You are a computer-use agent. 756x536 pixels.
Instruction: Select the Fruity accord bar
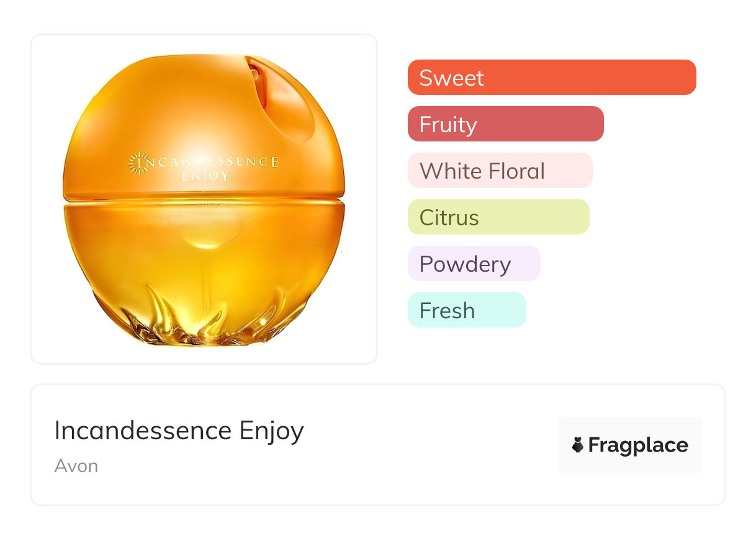(x=506, y=124)
